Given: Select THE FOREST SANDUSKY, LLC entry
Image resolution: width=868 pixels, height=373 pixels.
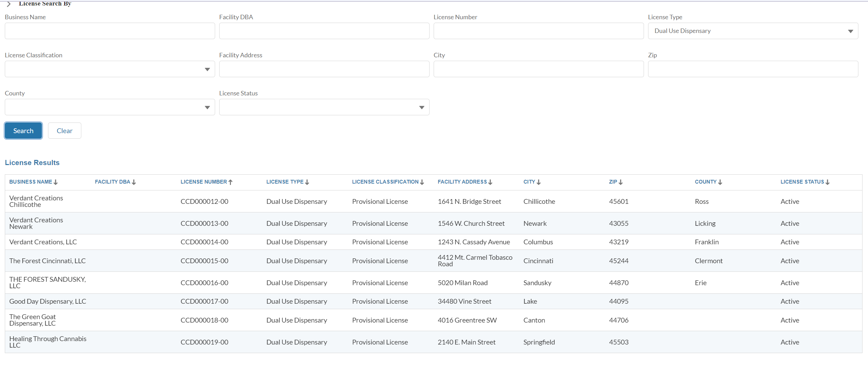Looking at the screenshot, I should (x=47, y=283).
